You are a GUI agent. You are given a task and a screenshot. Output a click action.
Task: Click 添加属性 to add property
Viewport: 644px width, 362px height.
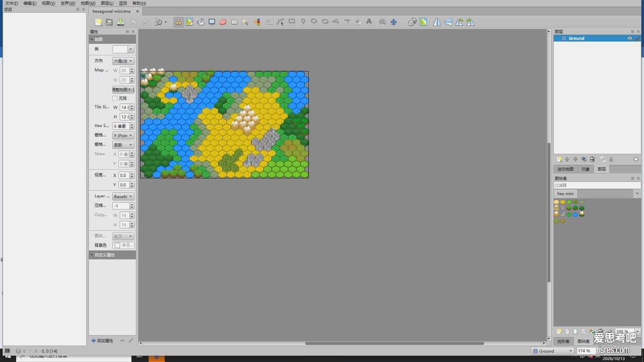(x=102, y=341)
